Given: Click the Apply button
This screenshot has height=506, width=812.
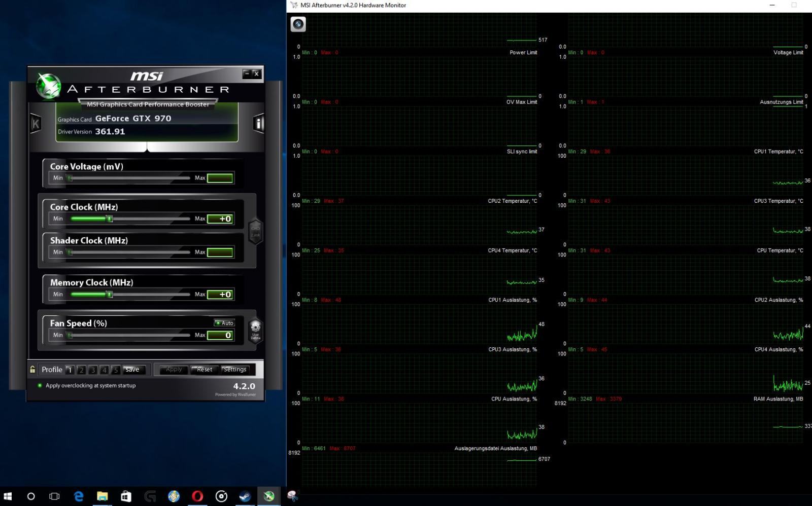Looking at the screenshot, I should point(174,370).
